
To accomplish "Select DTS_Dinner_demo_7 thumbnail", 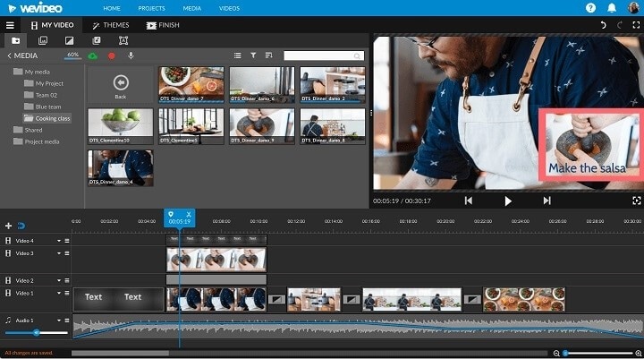I will [191, 85].
